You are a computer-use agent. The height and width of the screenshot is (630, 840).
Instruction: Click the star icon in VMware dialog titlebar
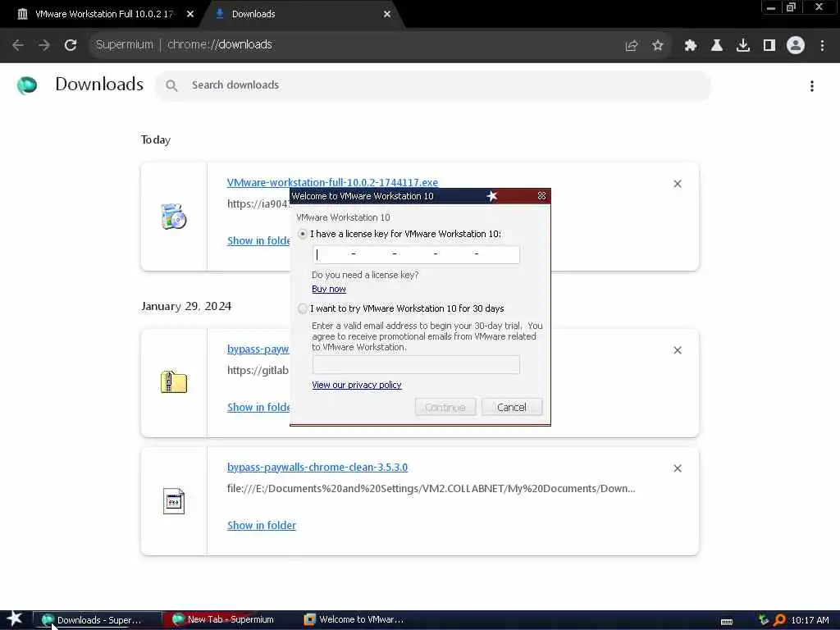pos(492,196)
